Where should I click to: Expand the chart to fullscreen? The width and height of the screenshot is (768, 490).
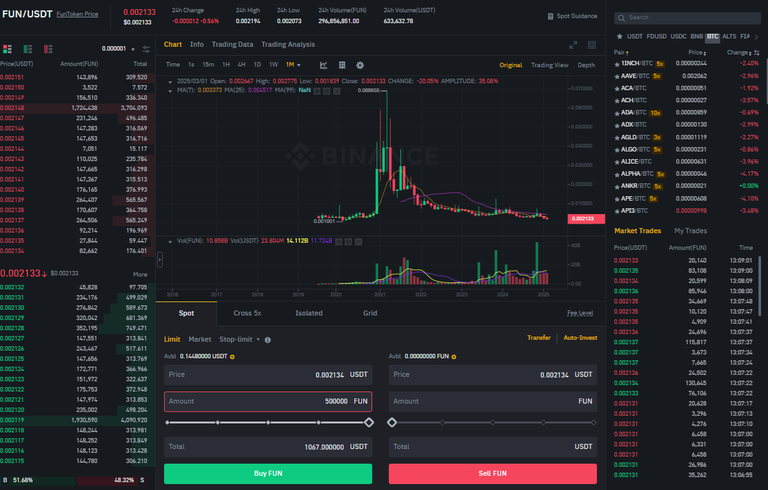click(573, 45)
